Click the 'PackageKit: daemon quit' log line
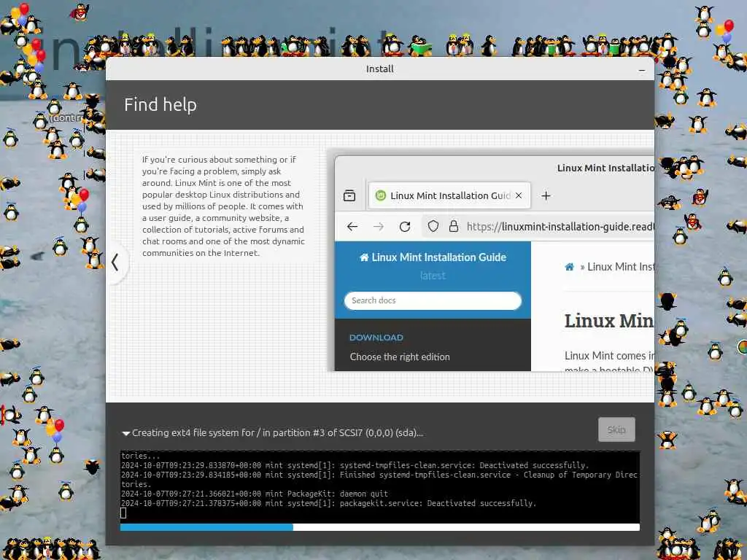Viewport: 747px width, 560px height. coord(255,494)
